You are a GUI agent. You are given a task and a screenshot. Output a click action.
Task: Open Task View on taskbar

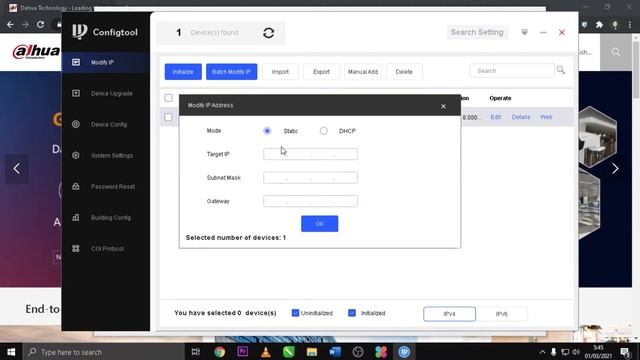(196, 352)
